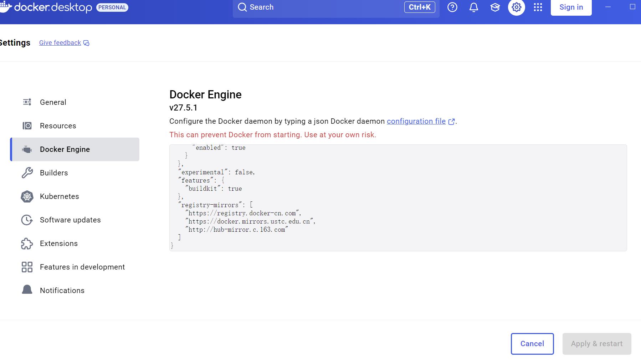Minimize the Docker Desktop window
Screen dimensions: 641x364
click(x=608, y=7)
